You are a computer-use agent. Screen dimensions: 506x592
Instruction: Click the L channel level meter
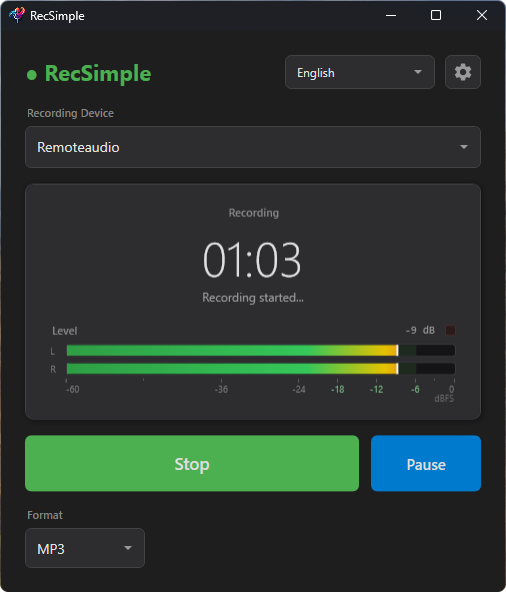pos(261,350)
